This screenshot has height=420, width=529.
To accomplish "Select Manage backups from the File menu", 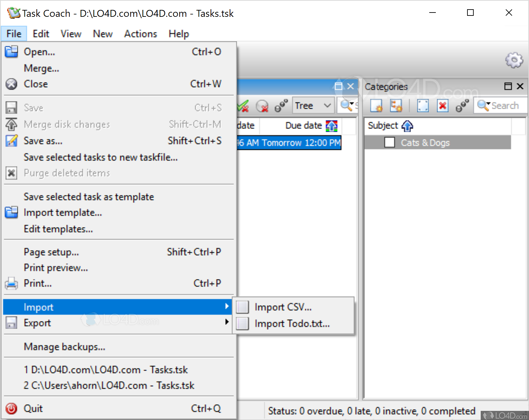I will (x=64, y=347).
